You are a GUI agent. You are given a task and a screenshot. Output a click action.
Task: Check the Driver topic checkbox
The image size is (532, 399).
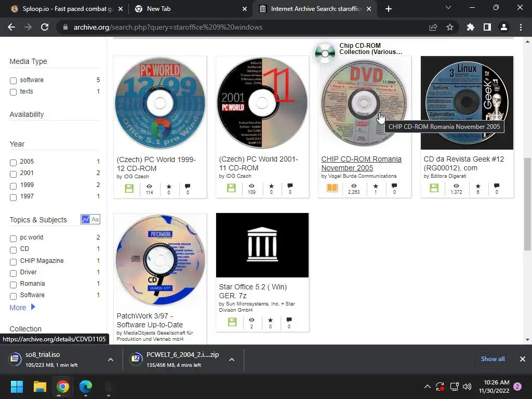pyautogui.click(x=13, y=273)
